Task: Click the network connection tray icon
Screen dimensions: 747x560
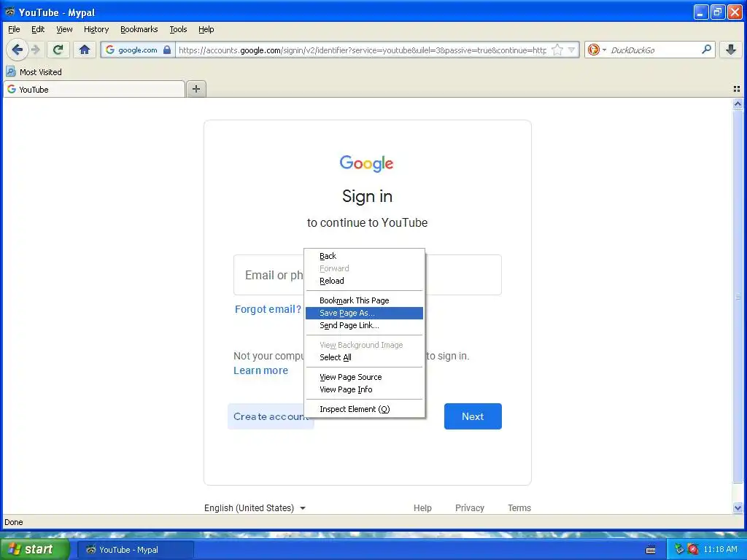Action: click(x=679, y=549)
